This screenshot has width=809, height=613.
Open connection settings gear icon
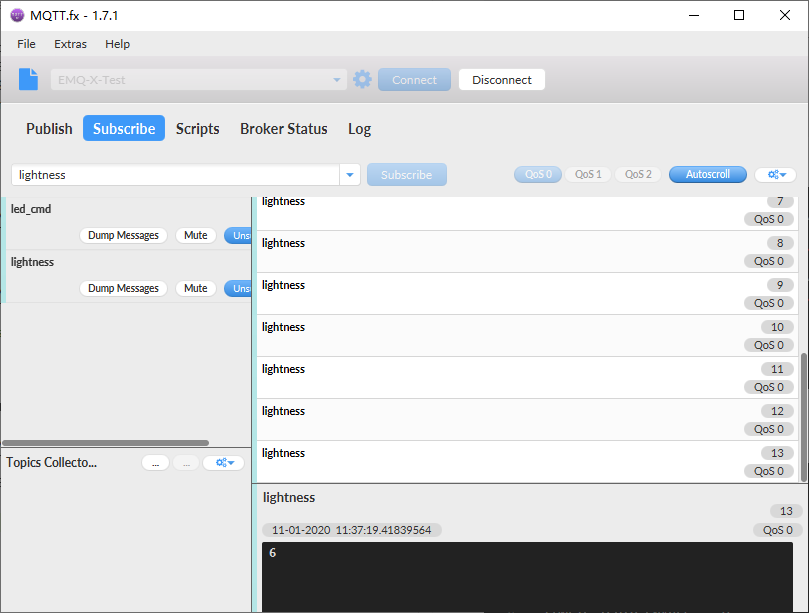pyautogui.click(x=362, y=79)
